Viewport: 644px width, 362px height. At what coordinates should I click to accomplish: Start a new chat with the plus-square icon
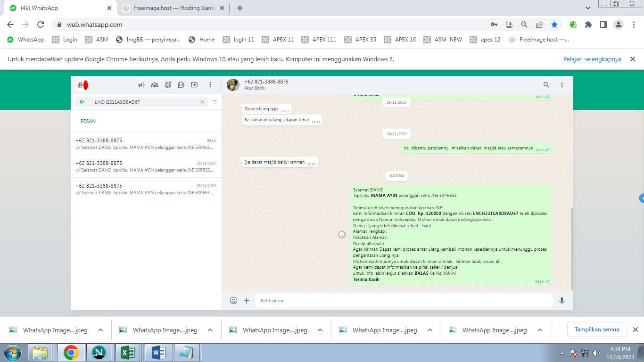(194, 85)
